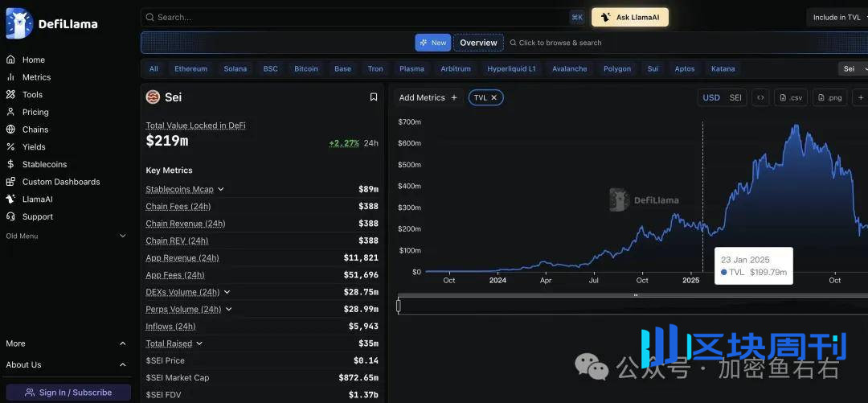Select the Solana chain tab
868x403 pixels.
point(235,69)
